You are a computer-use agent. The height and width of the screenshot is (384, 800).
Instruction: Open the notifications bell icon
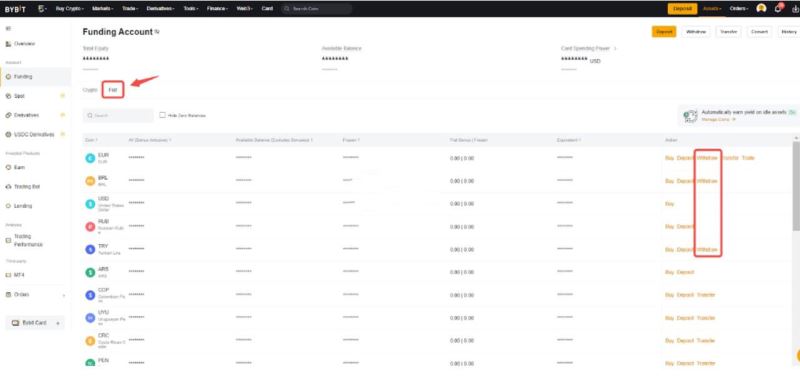[778, 8]
